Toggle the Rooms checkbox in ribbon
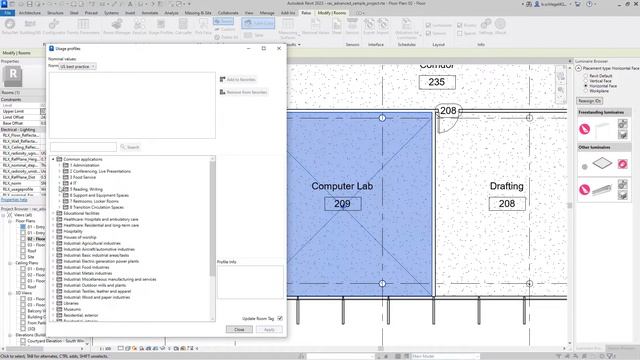Image resolution: width=640 pixels, height=360 pixels. [x=460, y=25]
